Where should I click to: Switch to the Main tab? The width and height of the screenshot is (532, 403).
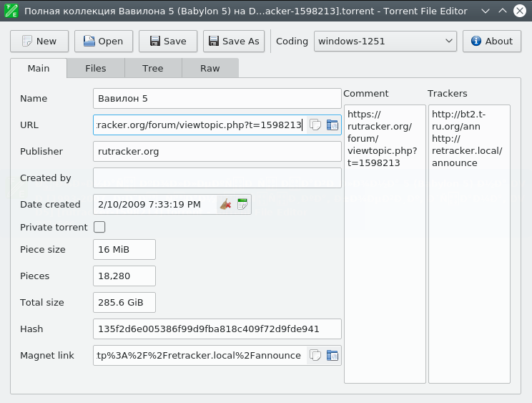(x=39, y=68)
